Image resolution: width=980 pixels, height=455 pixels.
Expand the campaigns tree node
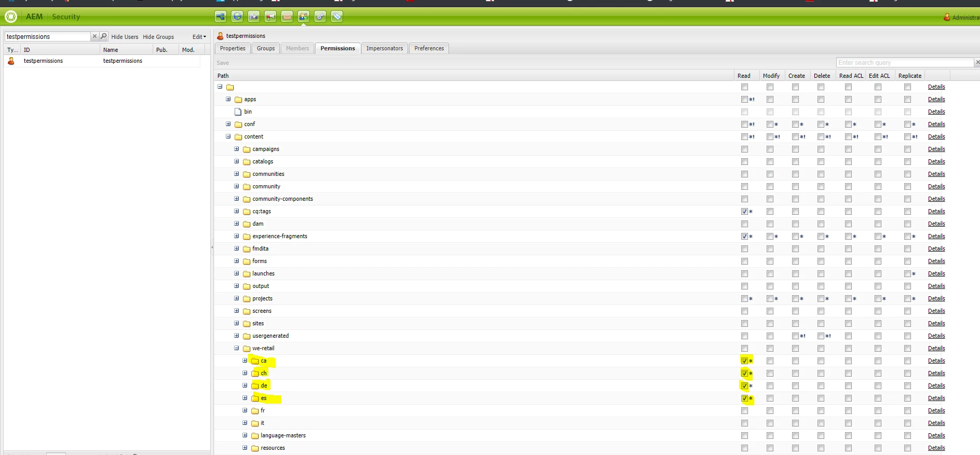(x=236, y=149)
